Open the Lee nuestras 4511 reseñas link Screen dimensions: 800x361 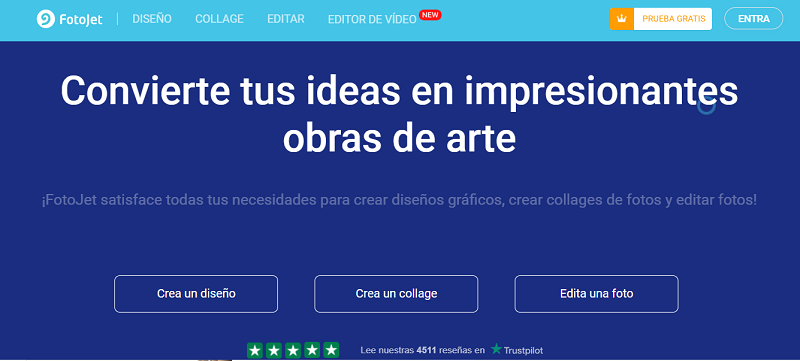422,350
